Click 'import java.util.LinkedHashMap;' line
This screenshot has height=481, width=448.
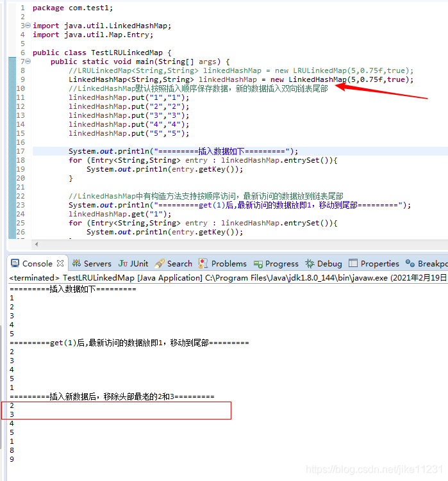[102, 26]
